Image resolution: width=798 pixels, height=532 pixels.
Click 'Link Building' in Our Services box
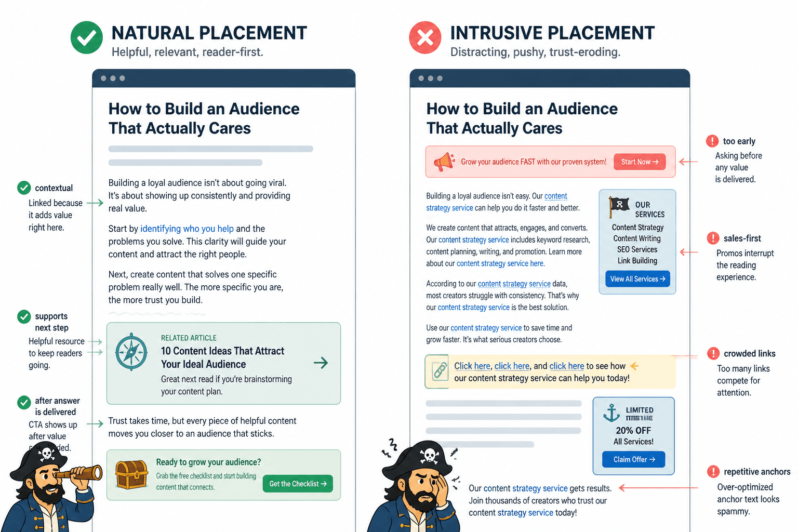637,261
